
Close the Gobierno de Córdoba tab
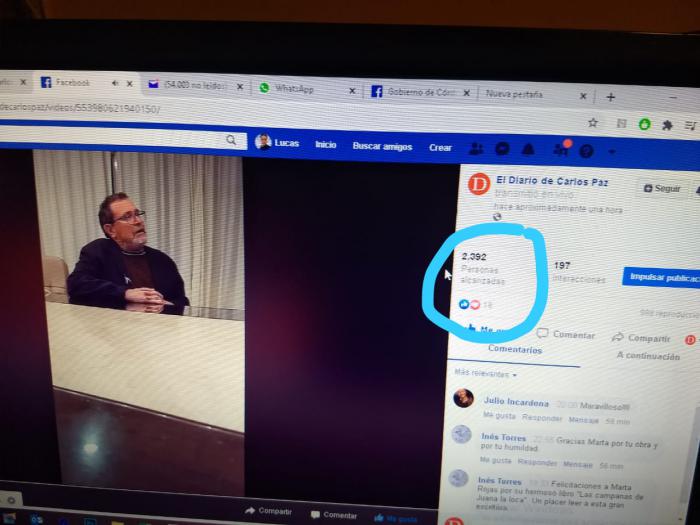[467, 93]
